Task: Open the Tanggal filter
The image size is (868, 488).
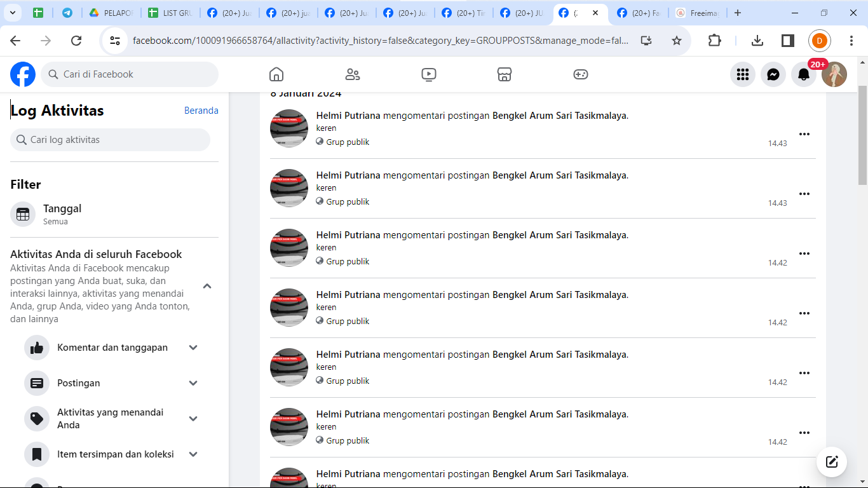Action: point(114,214)
